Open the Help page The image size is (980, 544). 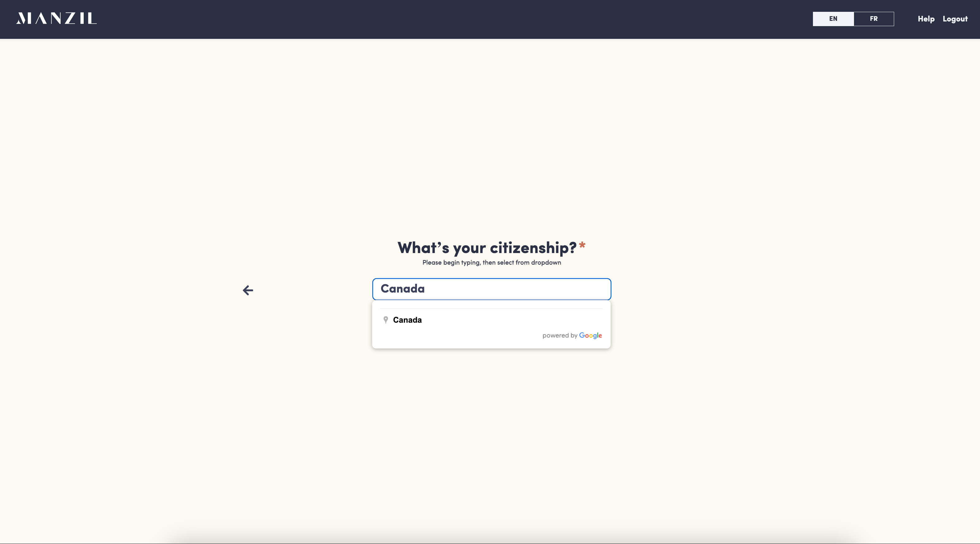pos(926,19)
